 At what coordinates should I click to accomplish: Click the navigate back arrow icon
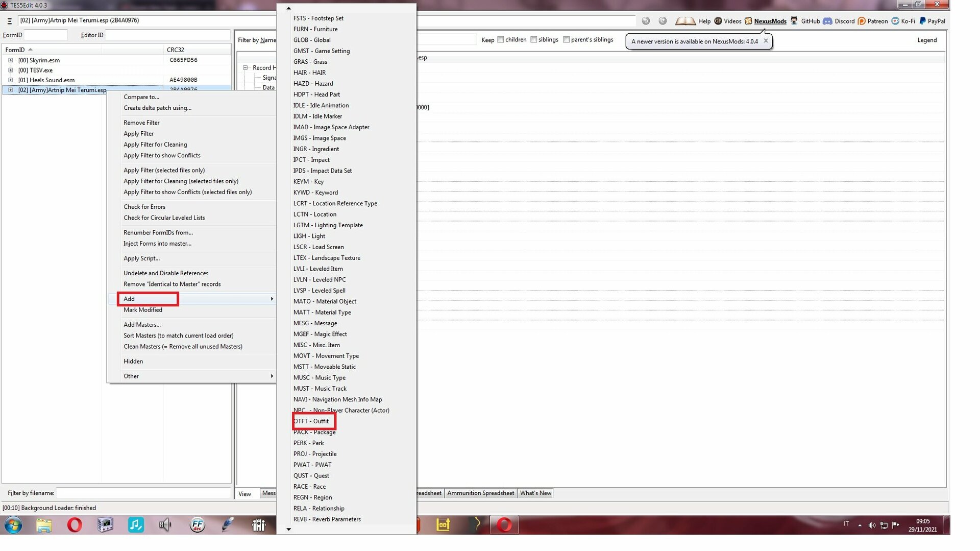pyautogui.click(x=646, y=21)
